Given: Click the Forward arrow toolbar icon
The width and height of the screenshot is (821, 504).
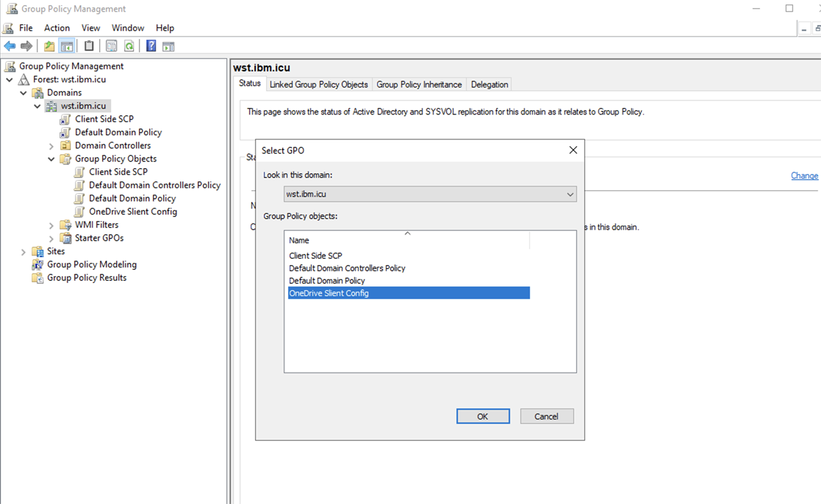Looking at the screenshot, I should (26, 46).
